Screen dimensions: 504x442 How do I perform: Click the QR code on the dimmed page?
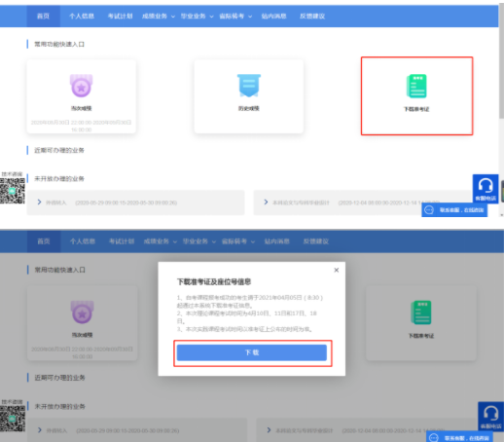pyautogui.click(x=13, y=419)
